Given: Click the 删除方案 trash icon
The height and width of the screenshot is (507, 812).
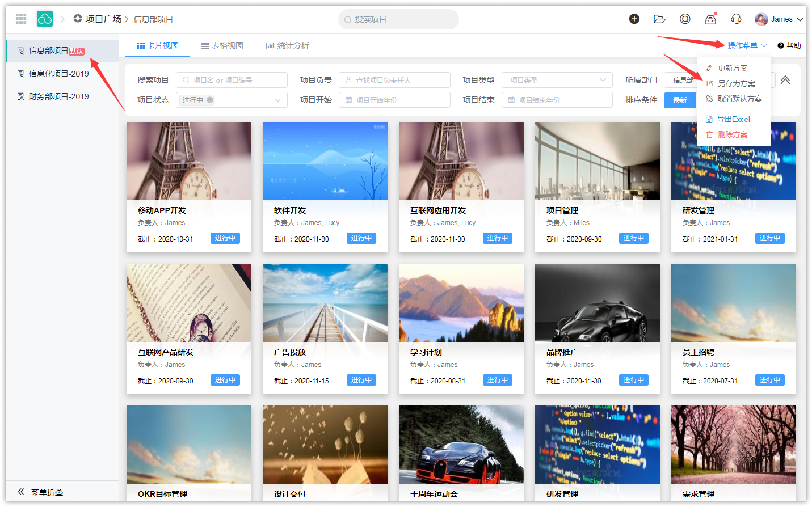Looking at the screenshot, I should 709,134.
